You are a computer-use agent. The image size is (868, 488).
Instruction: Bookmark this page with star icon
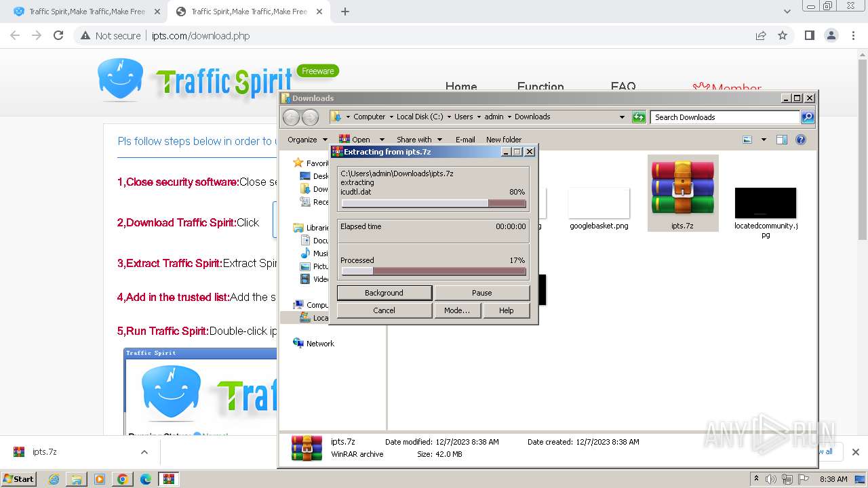click(783, 35)
